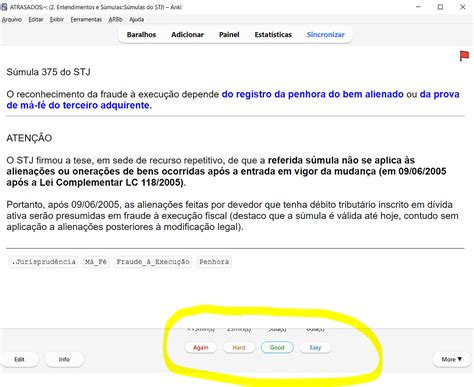Open the Arquivo menu
This screenshot has height=387, width=474.
(12, 19)
